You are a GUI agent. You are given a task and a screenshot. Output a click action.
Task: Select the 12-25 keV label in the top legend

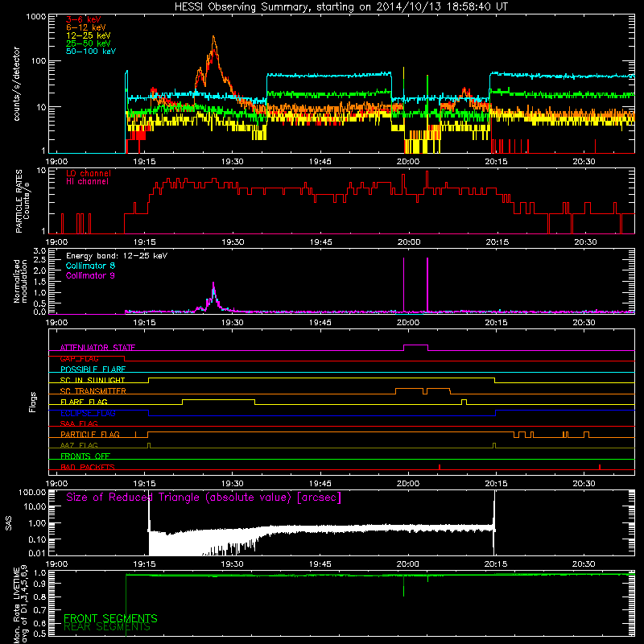click(x=88, y=35)
